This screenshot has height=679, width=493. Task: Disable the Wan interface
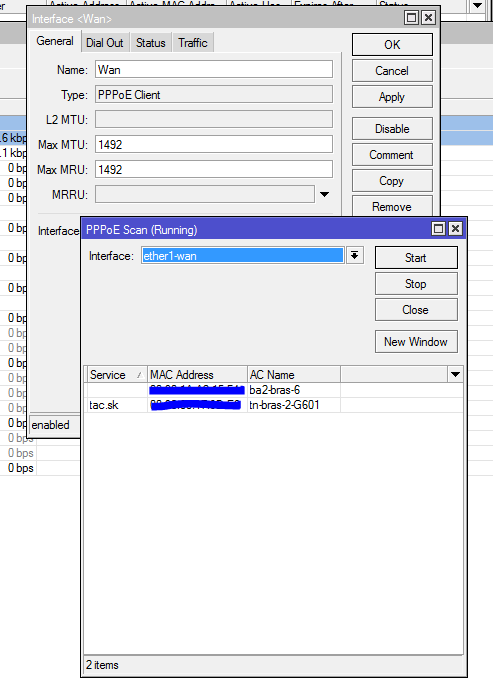(x=392, y=129)
